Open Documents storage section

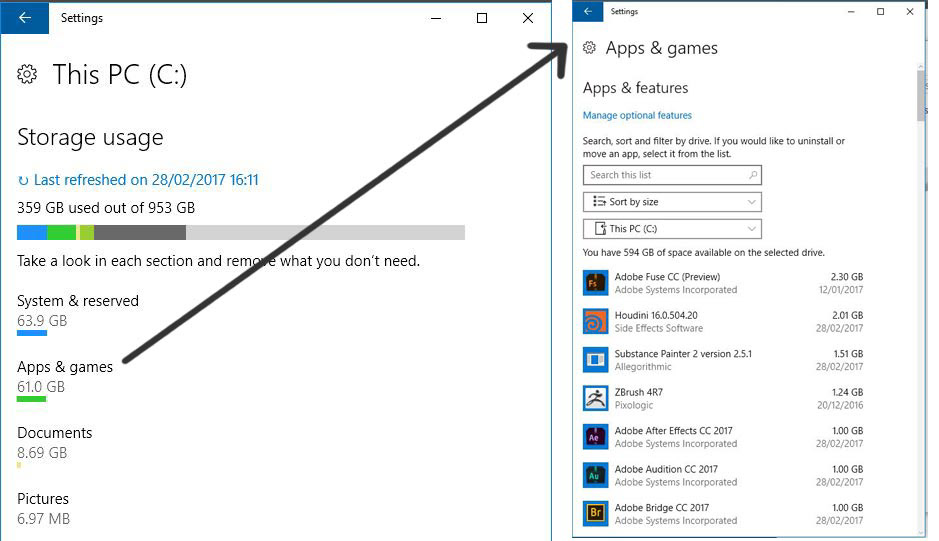coord(54,448)
